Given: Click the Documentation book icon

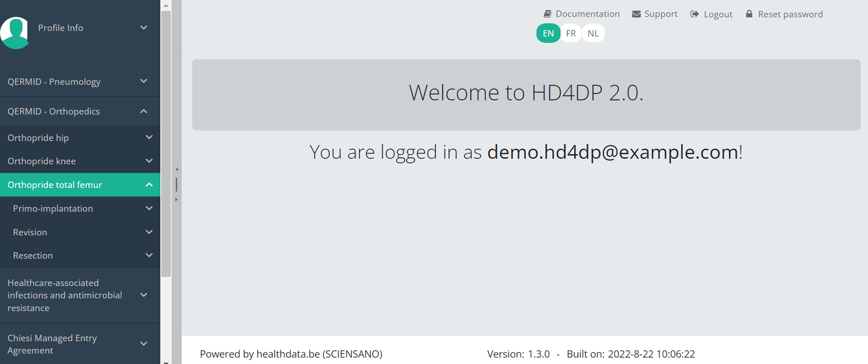Looking at the screenshot, I should point(547,14).
